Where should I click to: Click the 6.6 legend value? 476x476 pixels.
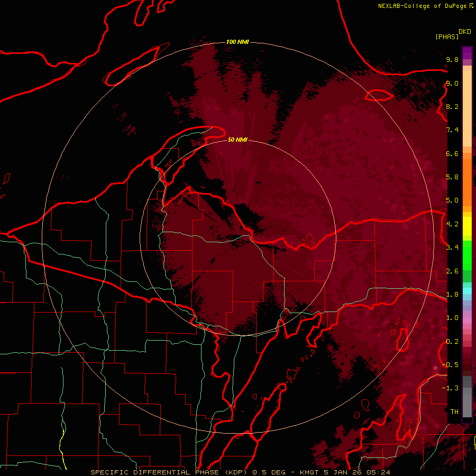click(x=452, y=153)
